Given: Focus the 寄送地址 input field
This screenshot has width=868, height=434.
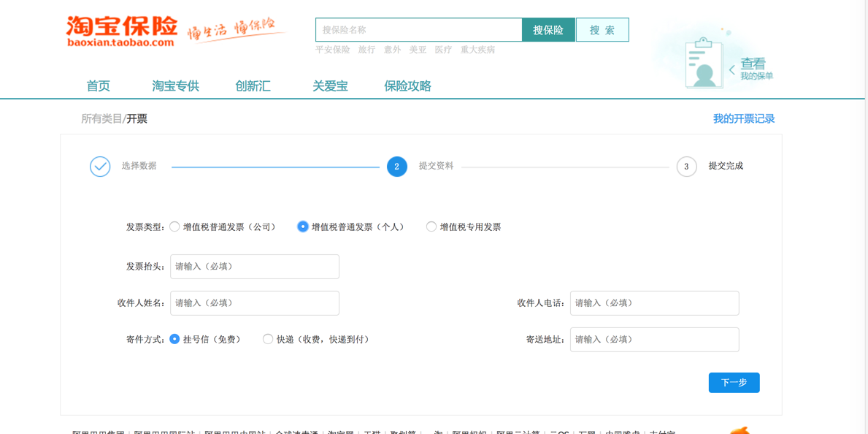Looking at the screenshot, I should pyautogui.click(x=655, y=339).
